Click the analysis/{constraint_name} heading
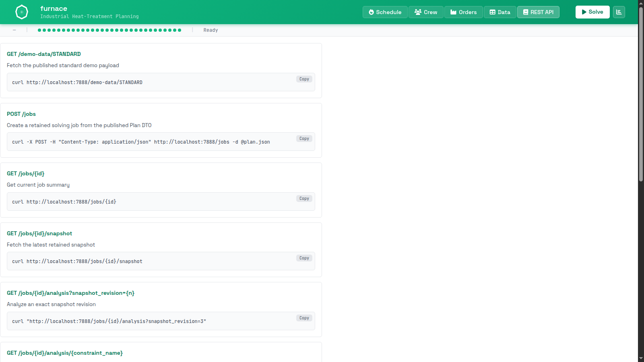The height and width of the screenshot is (362, 644). 65,353
